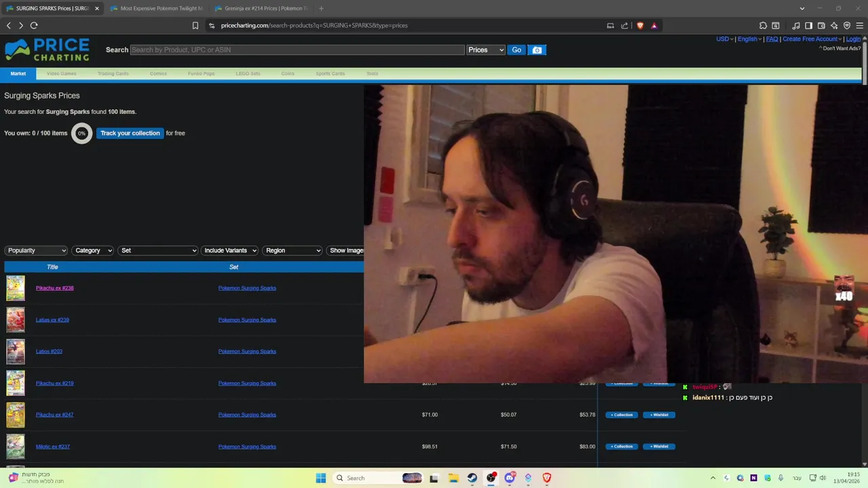Open the music note playlist icon
This screenshot has width=868, height=488.
click(796, 25)
